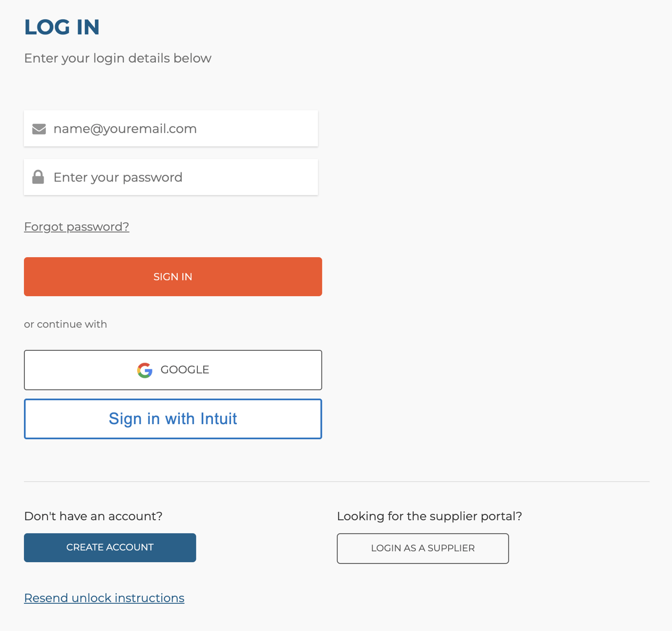This screenshot has height=631, width=672.
Task: Click CREATE ACCOUNT
Action: pos(109,547)
